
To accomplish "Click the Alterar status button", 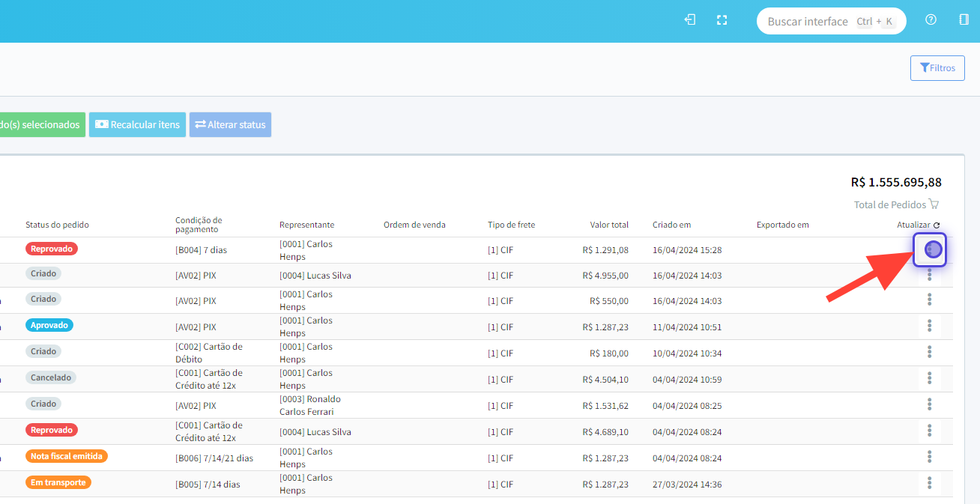I will (230, 125).
